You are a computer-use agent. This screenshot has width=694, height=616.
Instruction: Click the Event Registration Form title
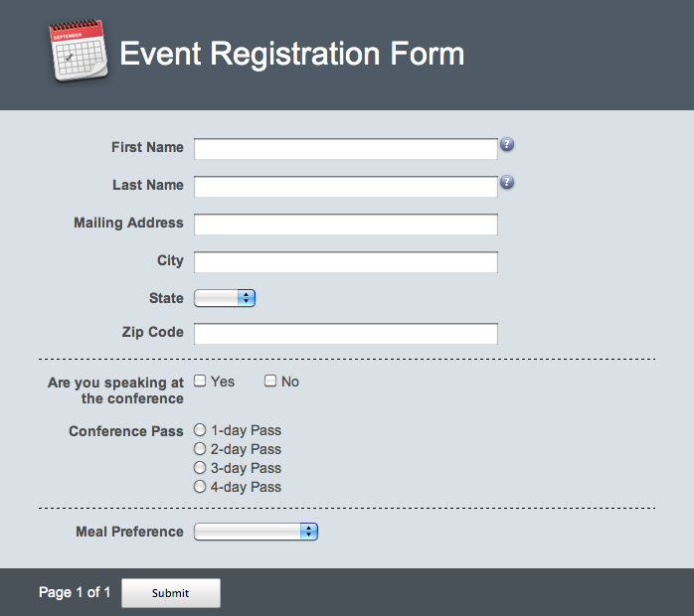pyautogui.click(x=292, y=54)
